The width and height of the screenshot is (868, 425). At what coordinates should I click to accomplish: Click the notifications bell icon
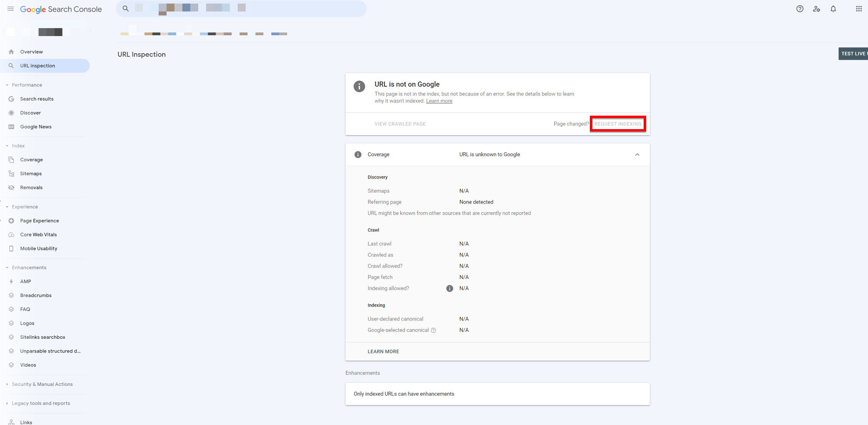[x=833, y=9]
